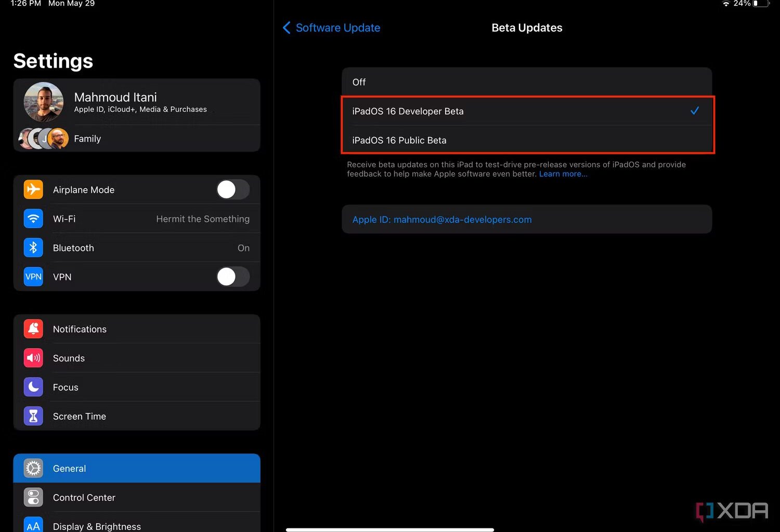Tap the Family members avatars
Screen dimensions: 780x532
coord(44,139)
